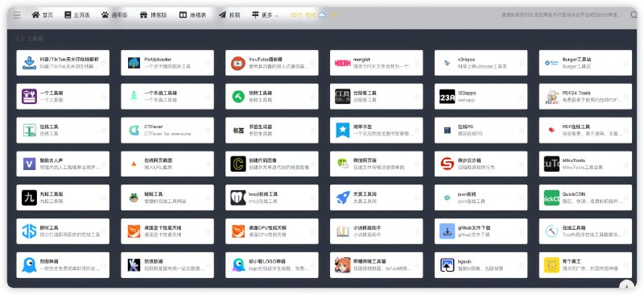Click the github文件下载 download icon
The image size is (644, 295).
448,231
